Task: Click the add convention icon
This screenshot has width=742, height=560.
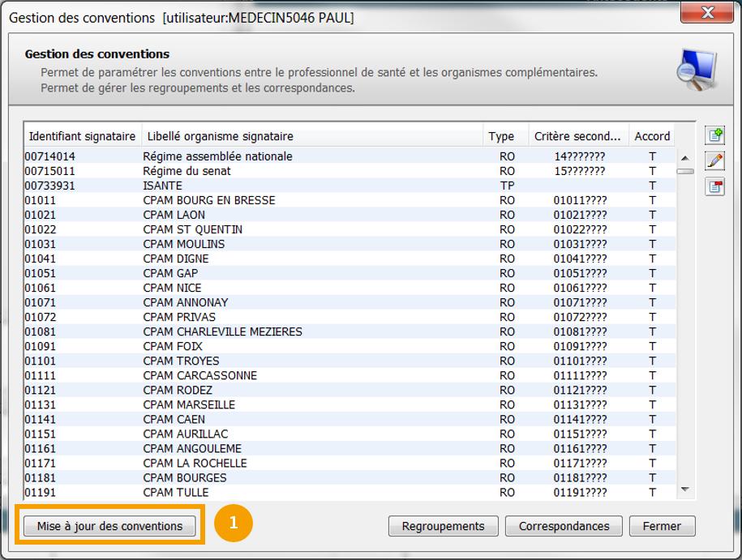Action: click(714, 135)
